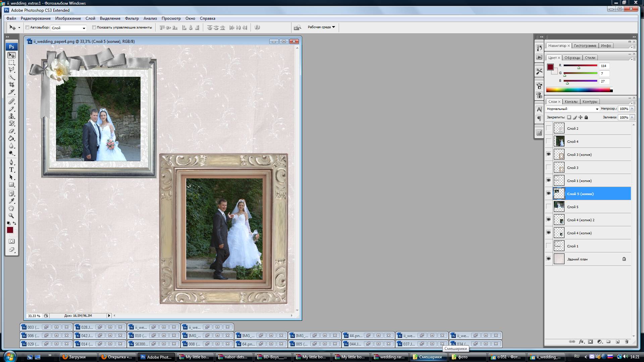Select the Слой 1 (копия) layer
Image resolution: width=644 pixels, height=362 pixels.
(592, 181)
